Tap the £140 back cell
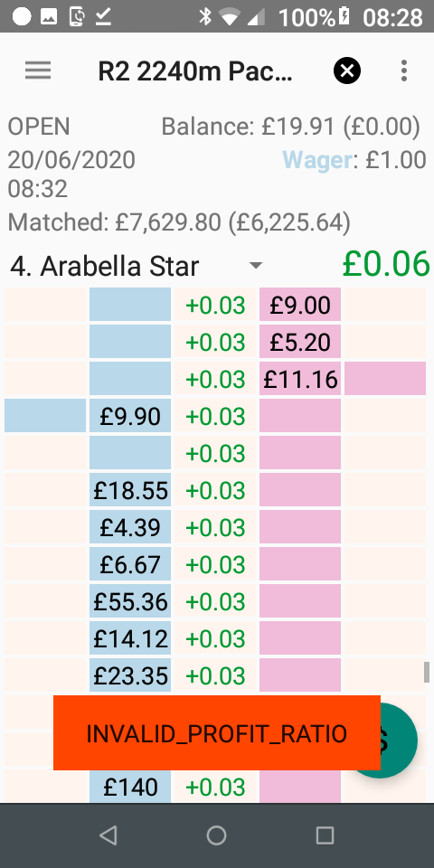Image resolution: width=434 pixels, height=868 pixels. coord(130,786)
